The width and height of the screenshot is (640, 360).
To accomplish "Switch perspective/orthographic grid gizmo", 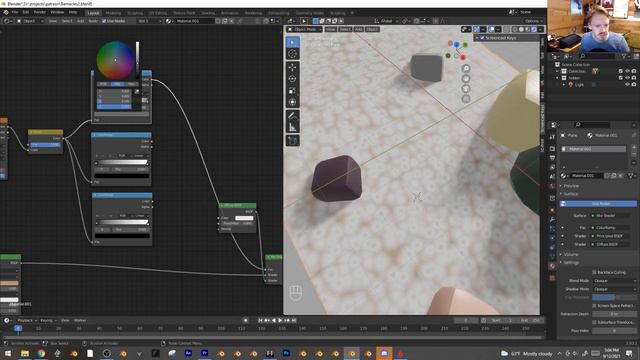I will 466,98.
